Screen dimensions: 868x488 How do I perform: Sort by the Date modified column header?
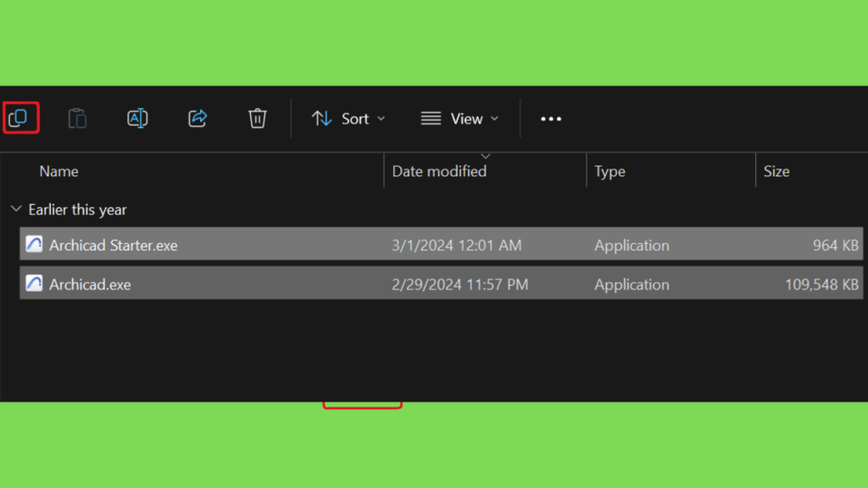pos(439,171)
